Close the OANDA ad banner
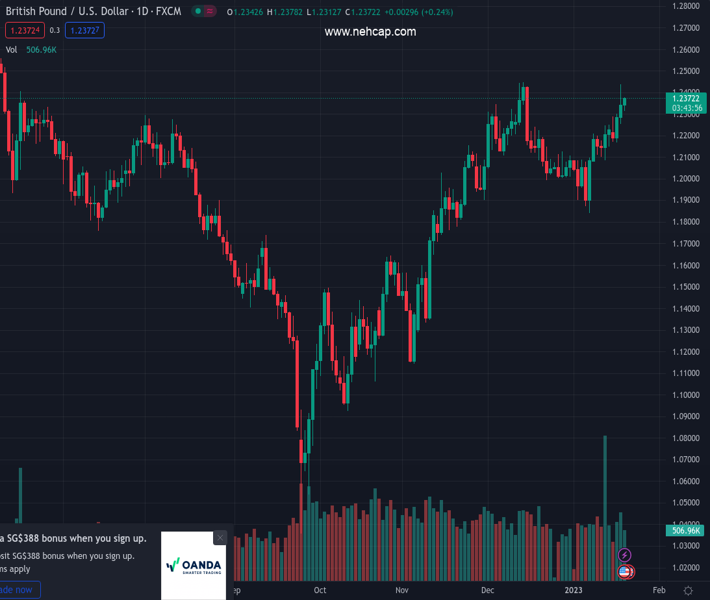Viewport: 710px width, 600px height. (x=220, y=538)
